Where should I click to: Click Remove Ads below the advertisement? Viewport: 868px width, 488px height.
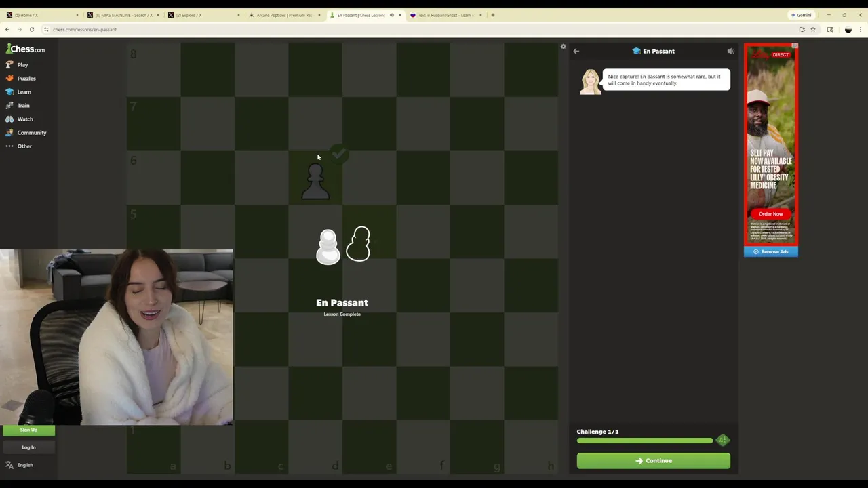point(771,251)
